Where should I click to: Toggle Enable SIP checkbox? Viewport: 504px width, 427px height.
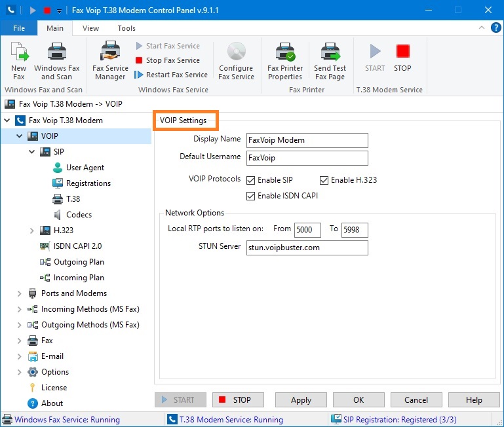coord(251,180)
